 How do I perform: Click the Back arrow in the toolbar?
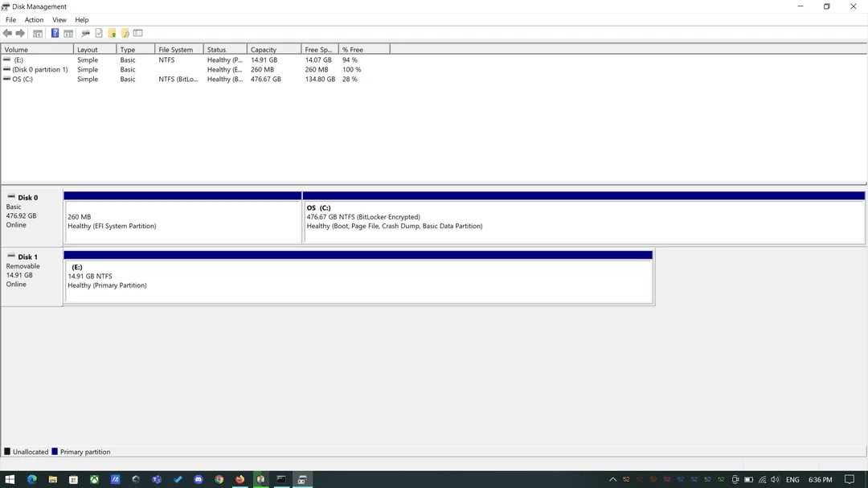(7, 33)
